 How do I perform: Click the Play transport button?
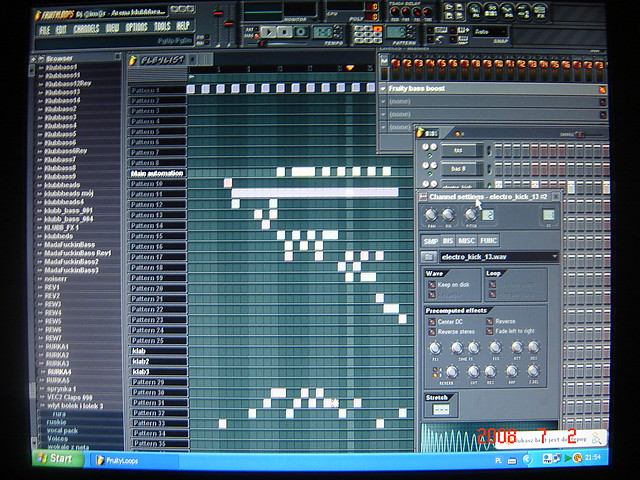pos(268,32)
